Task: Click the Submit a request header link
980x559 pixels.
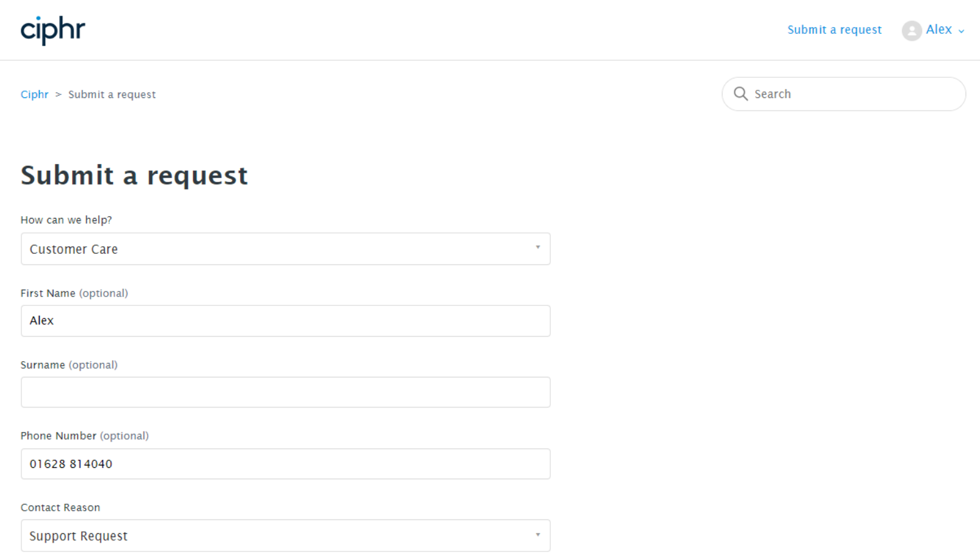Action: 834,30
